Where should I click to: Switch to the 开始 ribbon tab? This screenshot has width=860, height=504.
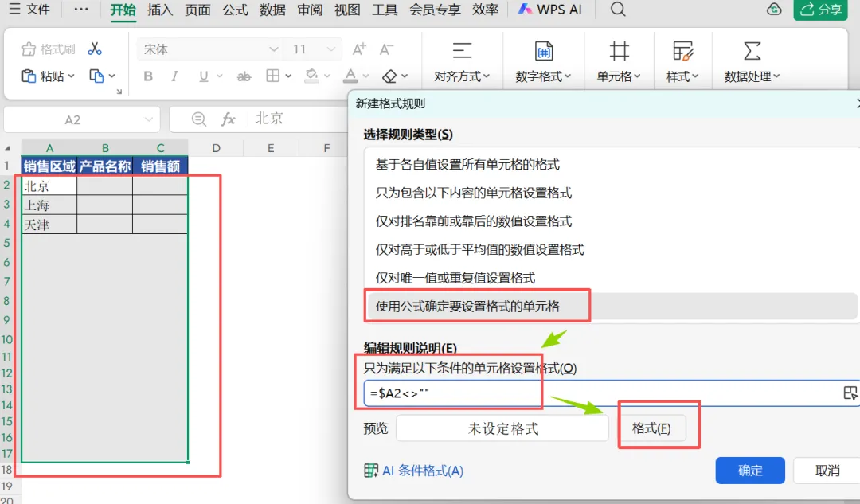coord(123,10)
